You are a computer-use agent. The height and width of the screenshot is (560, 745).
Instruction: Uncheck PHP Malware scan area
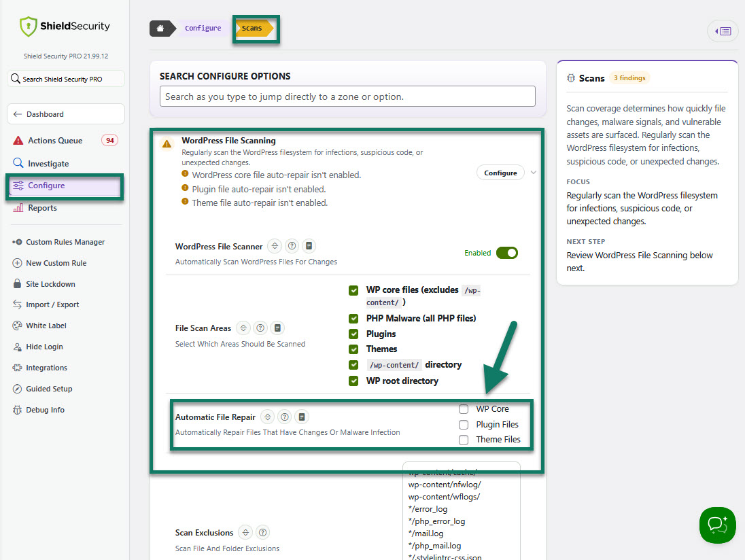353,318
